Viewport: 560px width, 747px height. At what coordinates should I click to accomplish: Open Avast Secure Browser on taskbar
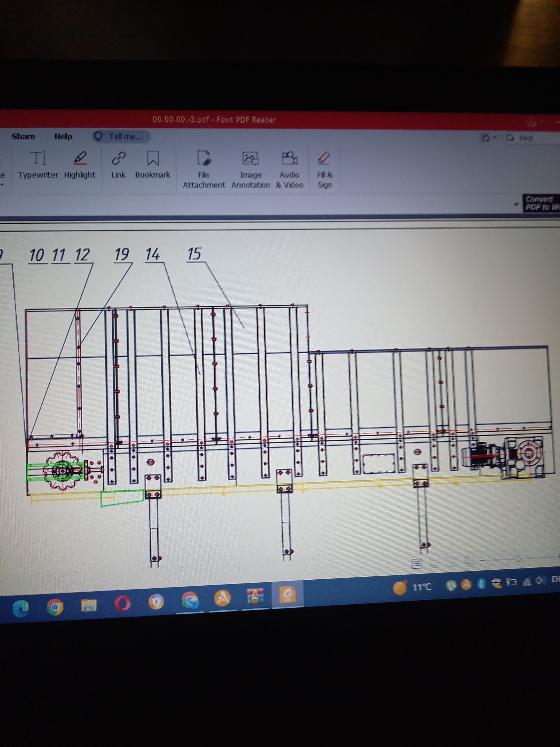pos(156,602)
